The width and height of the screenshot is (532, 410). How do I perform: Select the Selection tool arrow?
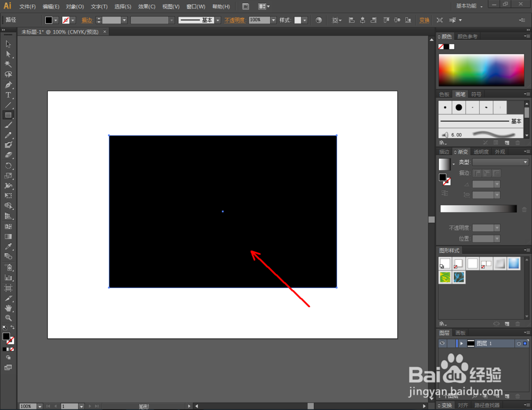pos(8,44)
